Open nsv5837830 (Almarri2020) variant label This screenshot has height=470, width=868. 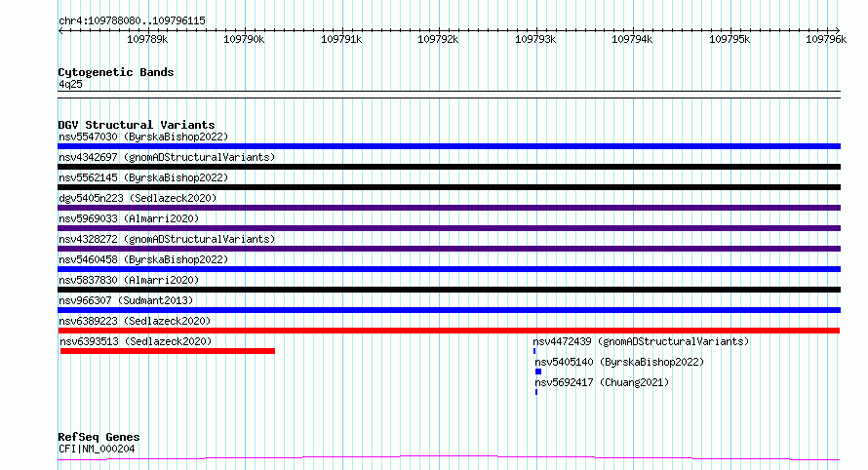pos(129,280)
